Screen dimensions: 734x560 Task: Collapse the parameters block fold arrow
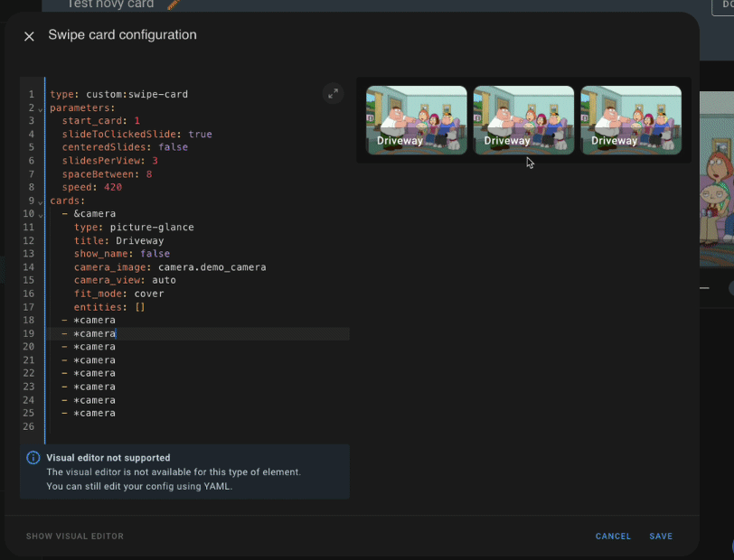click(41, 109)
